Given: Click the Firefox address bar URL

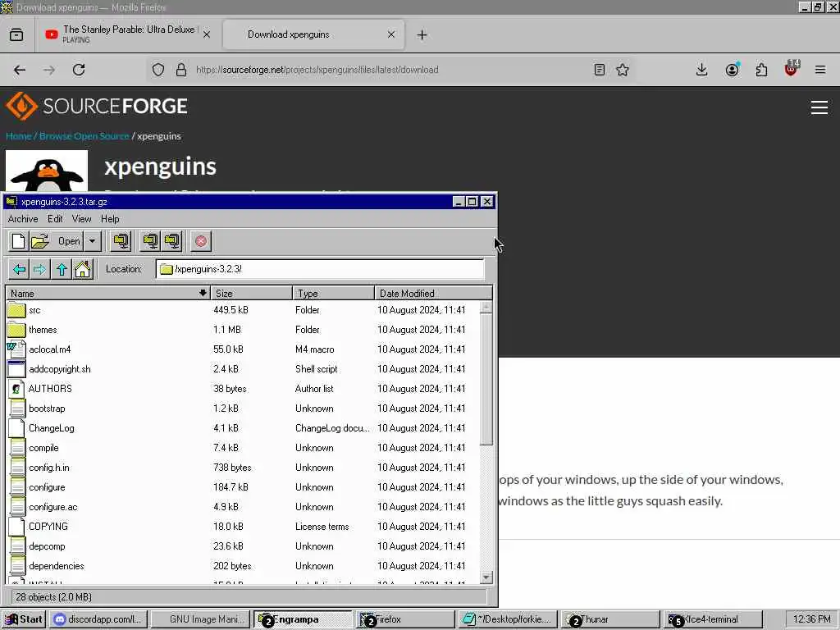Looking at the screenshot, I should click(317, 70).
